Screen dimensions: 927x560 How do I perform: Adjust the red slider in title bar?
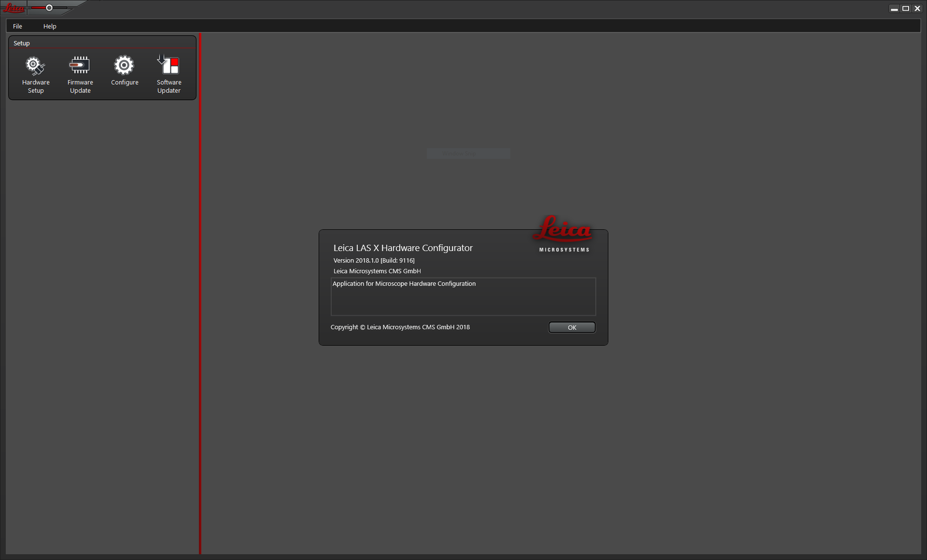click(x=49, y=8)
